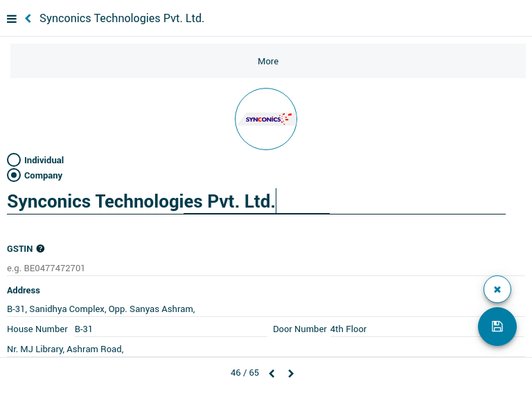The image size is (532, 393).
Task: Click the House Number field
Action: 170,329
